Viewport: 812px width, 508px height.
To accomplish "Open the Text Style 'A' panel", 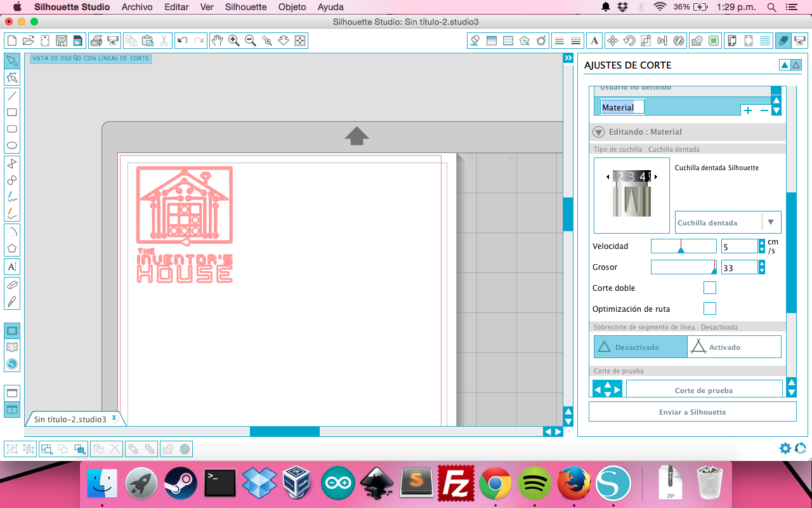I will (594, 41).
